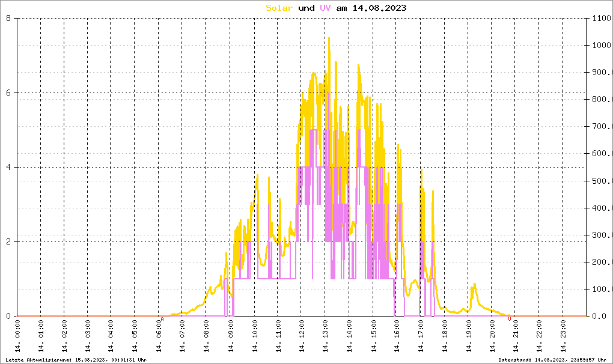Click the right axis value 500.0

[x=600, y=181]
